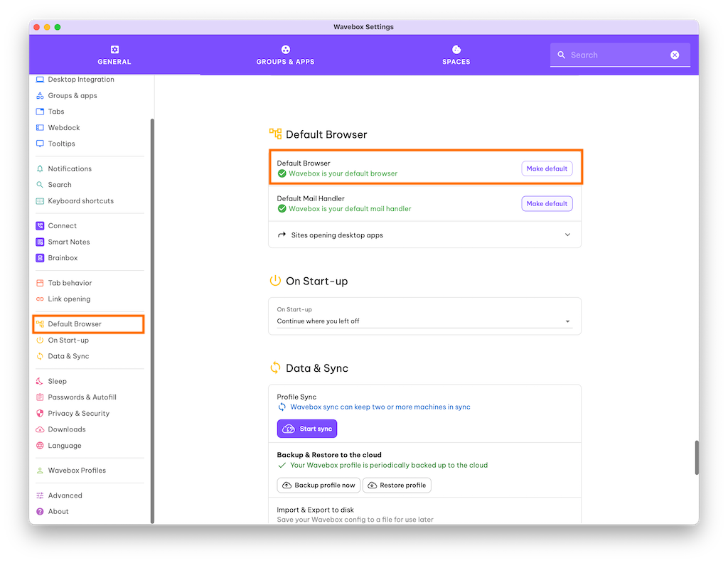The height and width of the screenshot is (563, 728).
Task: Expand Sites opening desktop apps
Action: click(x=424, y=235)
